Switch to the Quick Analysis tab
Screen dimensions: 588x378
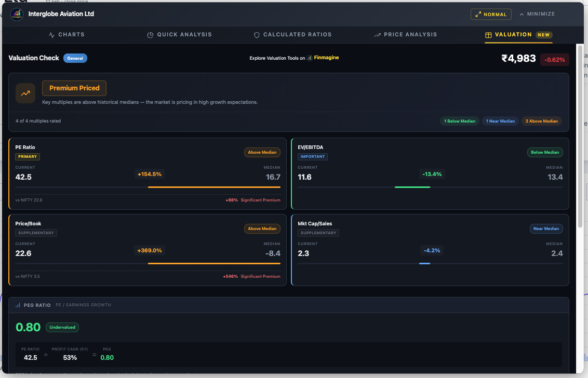(179, 35)
